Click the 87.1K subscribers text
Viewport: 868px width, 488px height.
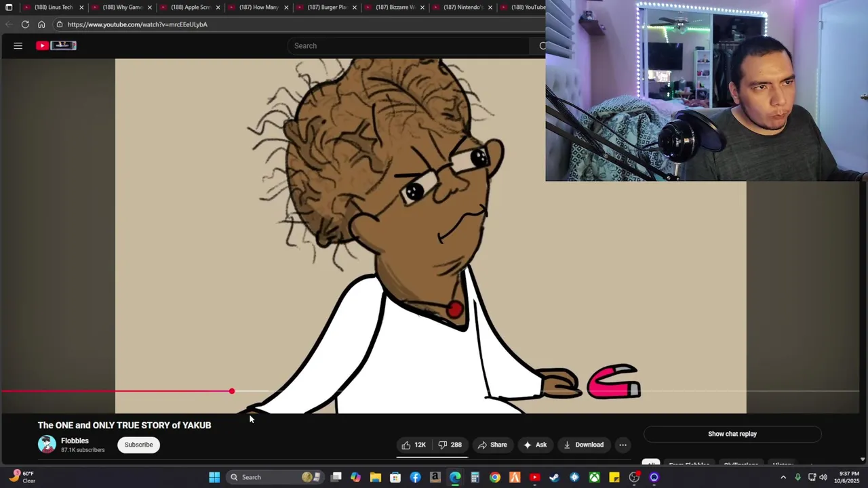click(83, 450)
